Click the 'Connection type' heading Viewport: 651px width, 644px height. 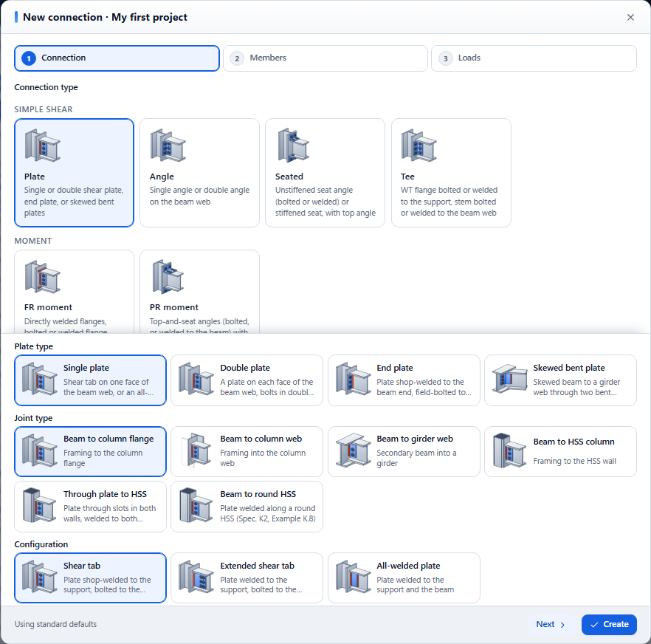pos(46,87)
